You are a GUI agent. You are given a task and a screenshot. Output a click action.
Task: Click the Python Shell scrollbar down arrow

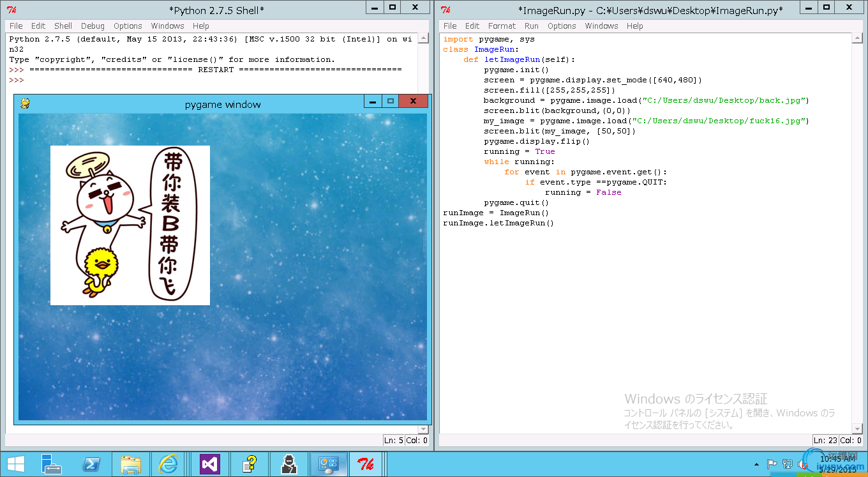click(x=423, y=429)
